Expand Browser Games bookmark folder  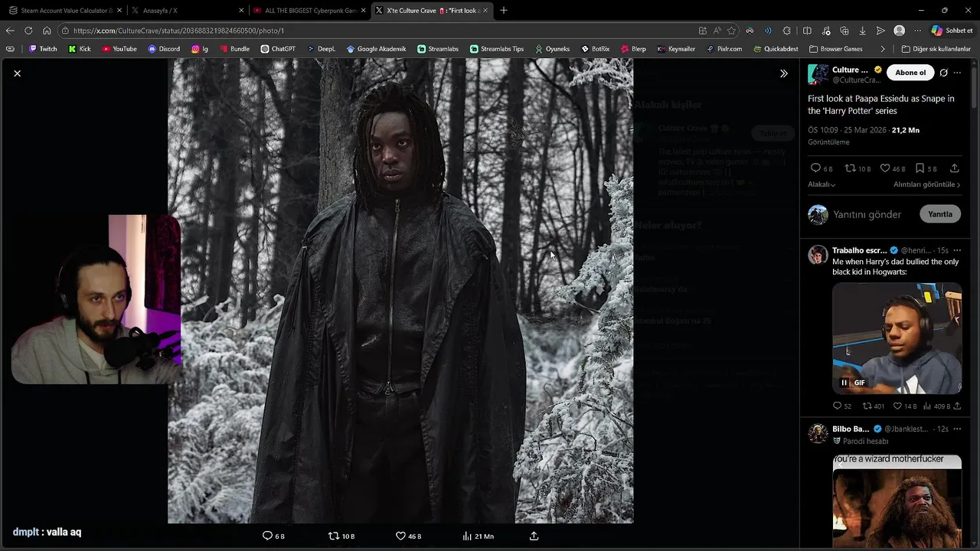[x=836, y=49]
